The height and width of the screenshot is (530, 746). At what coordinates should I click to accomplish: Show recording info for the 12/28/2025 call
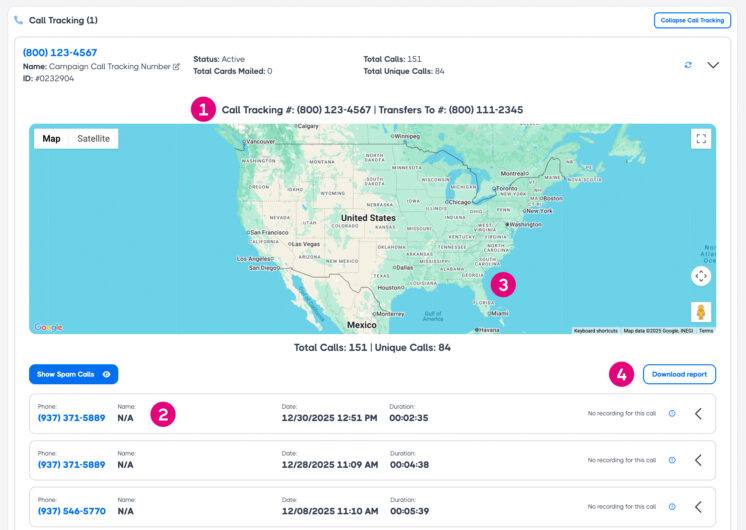[672, 460]
